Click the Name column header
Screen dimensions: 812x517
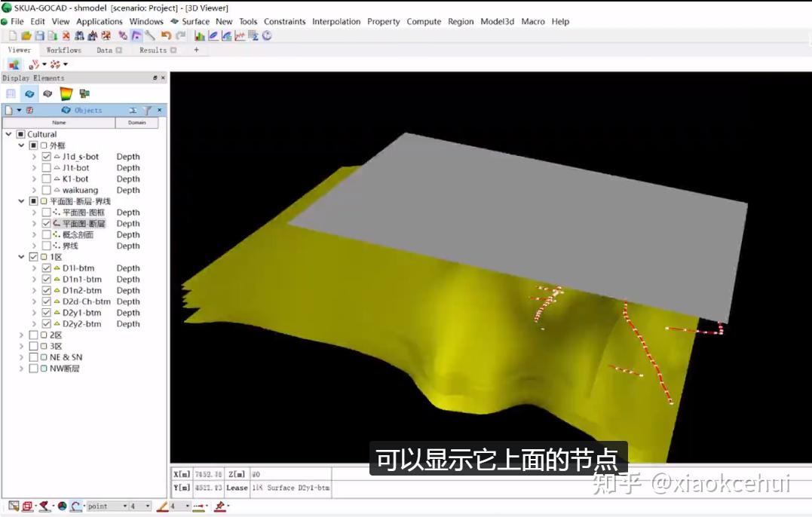(x=59, y=123)
